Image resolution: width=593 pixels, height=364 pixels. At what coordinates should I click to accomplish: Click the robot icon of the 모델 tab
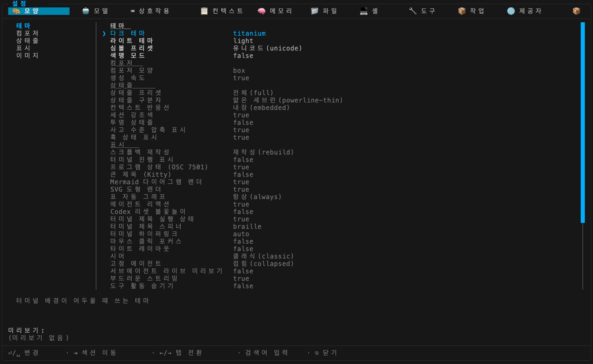pos(86,11)
